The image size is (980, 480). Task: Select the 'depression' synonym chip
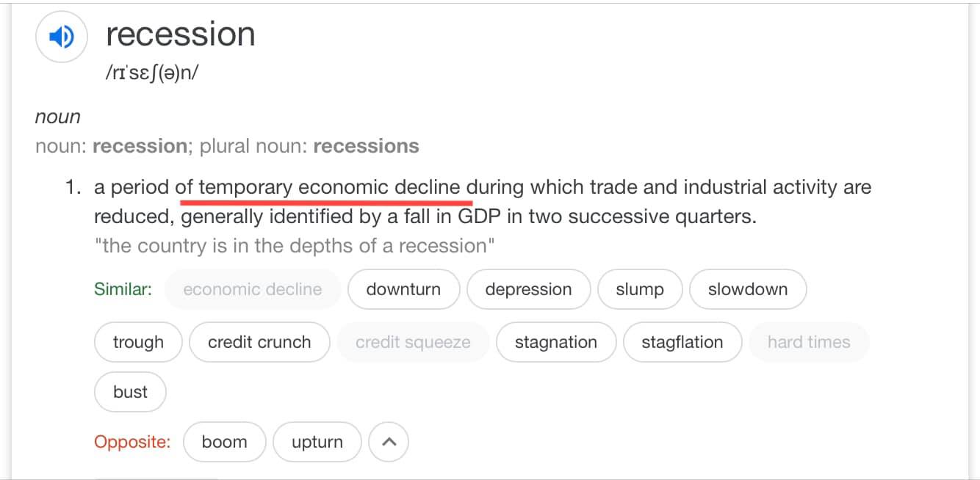click(528, 289)
